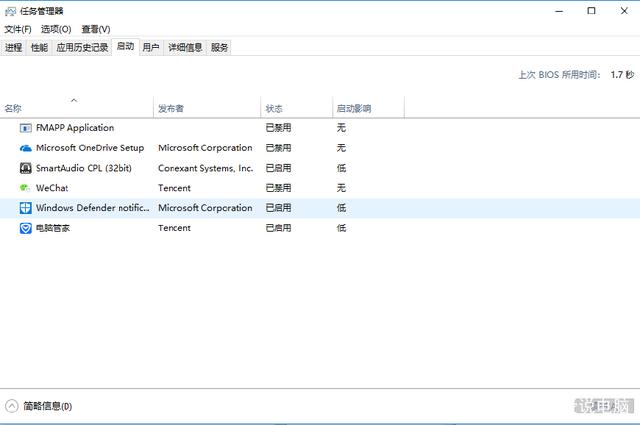Click the FMAPP Application icon
Screen dimensions: 640x425
[x=25, y=128]
